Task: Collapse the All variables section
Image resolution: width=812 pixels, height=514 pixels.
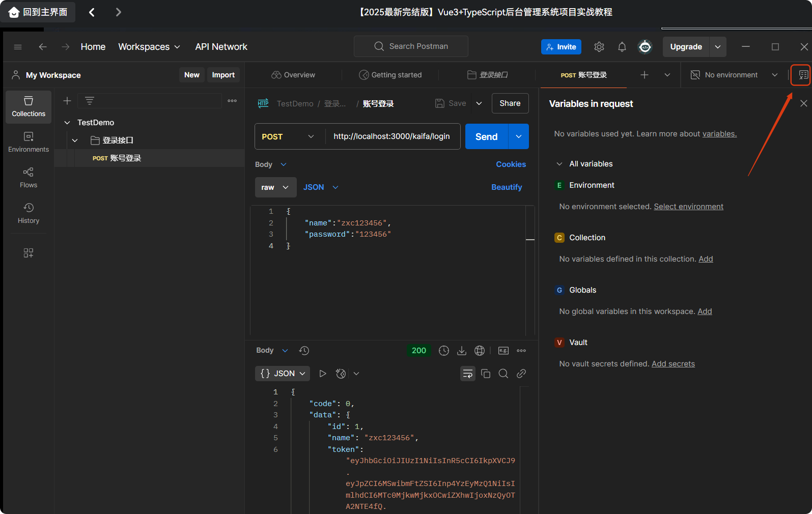Action: (x=559, y=164)
